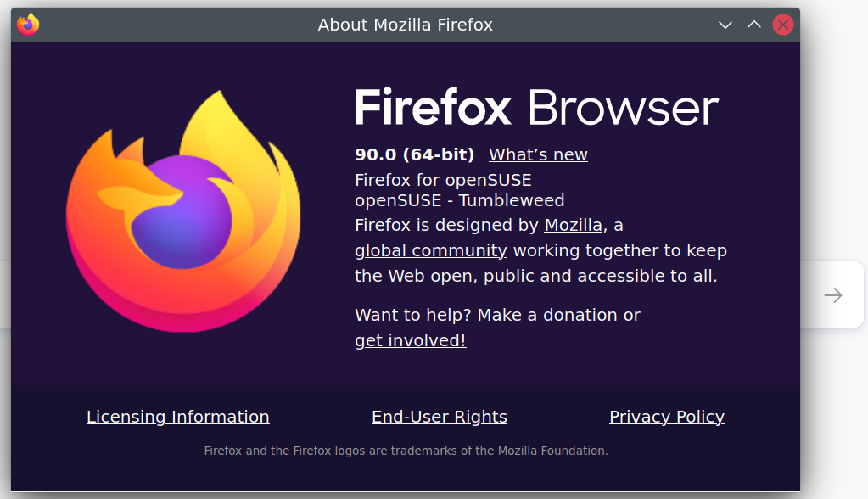The image size is (868, 499).
Task: Click the Mozilla Foundation trademark notice
Action: click(406, 451)
